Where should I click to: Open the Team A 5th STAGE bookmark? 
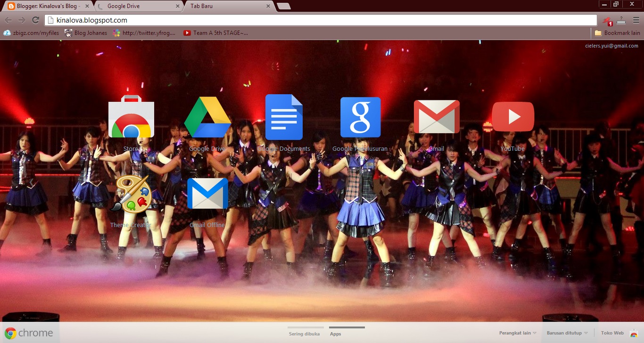[215, 33]
